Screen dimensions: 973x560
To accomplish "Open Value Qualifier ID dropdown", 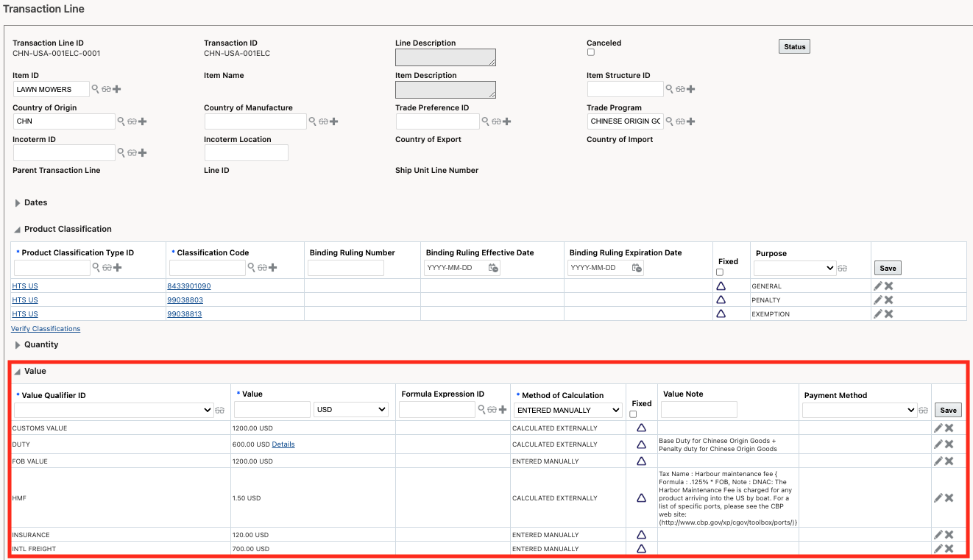I will (113, 410).
